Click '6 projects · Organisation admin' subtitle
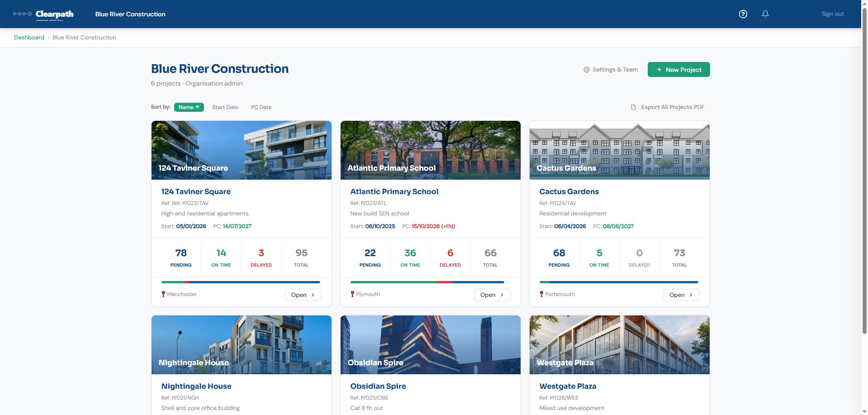 coord(197,83)
